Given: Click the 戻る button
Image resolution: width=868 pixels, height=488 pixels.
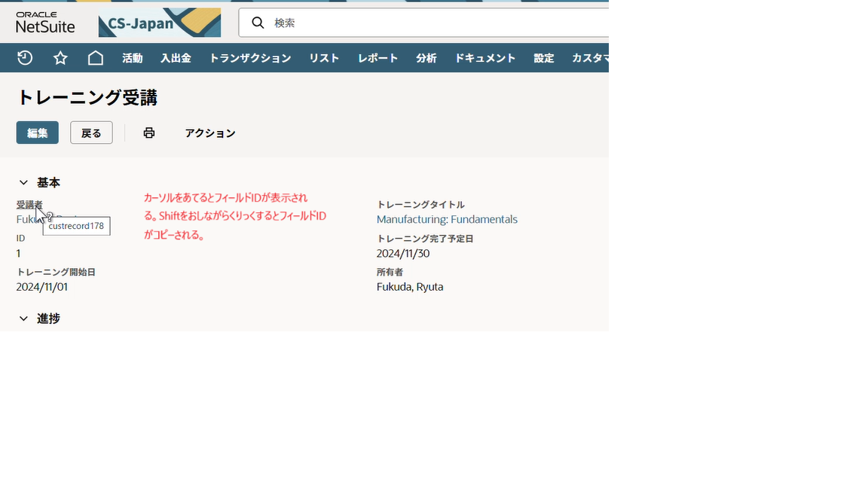Looking at the screenshot, I should pyautogui.click(x=91, y=133).
